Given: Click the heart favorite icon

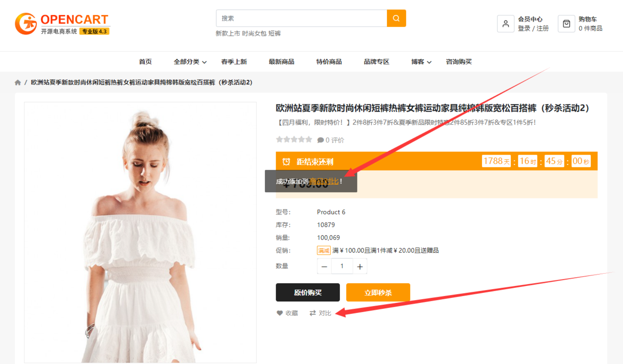Looking at the screenshot, I should pyautogui.click(x=280, y=313).
